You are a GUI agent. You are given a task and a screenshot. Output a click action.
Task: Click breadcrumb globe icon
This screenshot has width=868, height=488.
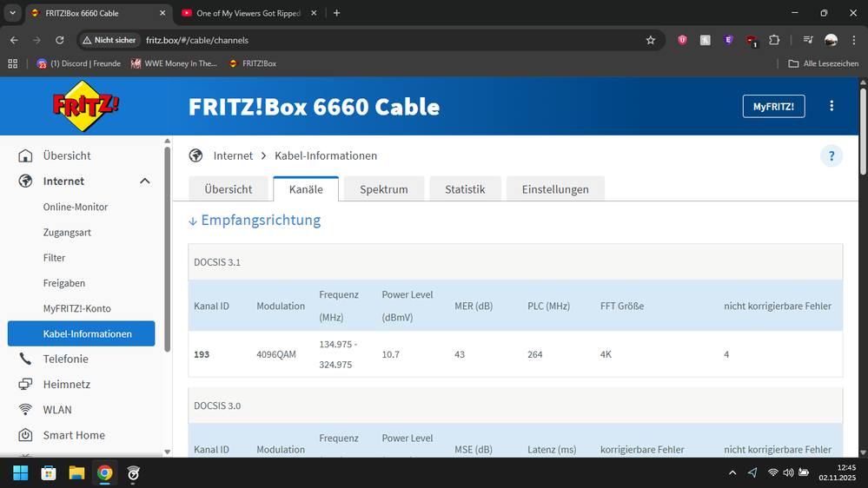(x=195, y=155)
